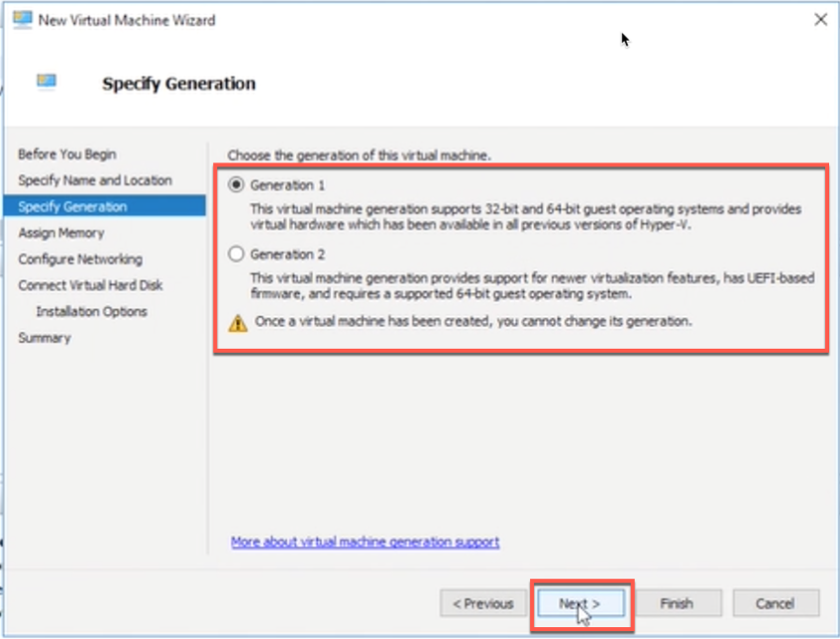Viewport: 840px width, 639px height.
Task: Select the Generation 2 radio button
Action: [x=236, y=254]
